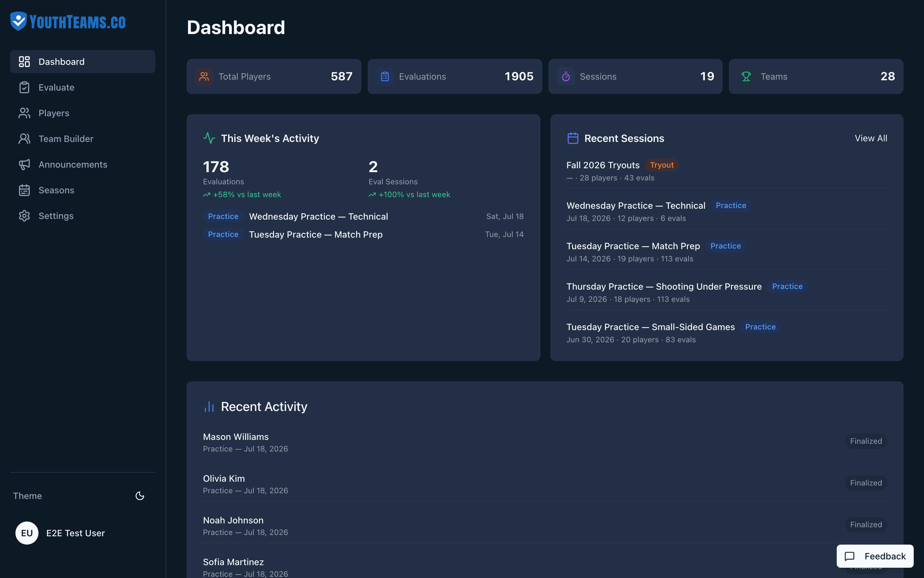
Task: Click the Settings gear icon
Action: tap(24, 215)
